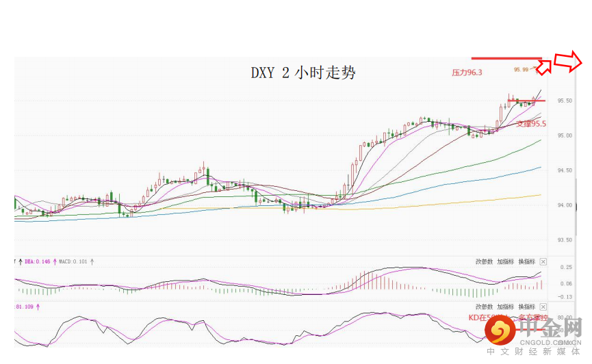592x364 pixels.
Task: Click the 0.25 MACD axis label
Action: [566, 268]
